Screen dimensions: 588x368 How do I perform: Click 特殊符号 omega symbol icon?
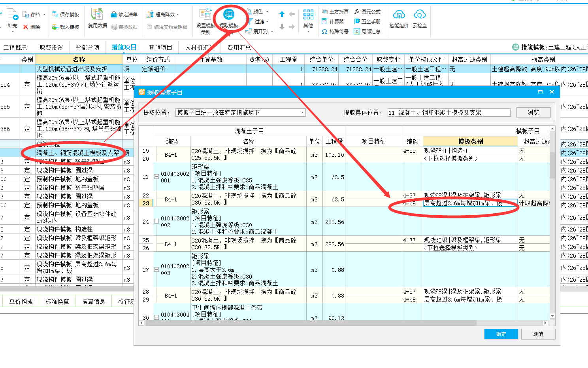pos(324,32)
